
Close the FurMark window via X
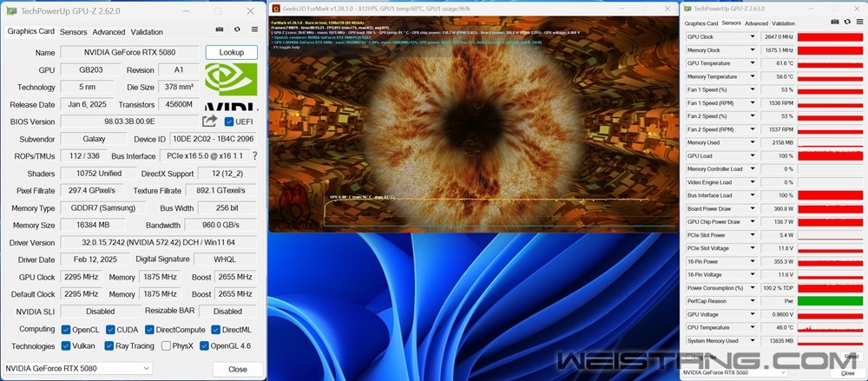[668, 9]
